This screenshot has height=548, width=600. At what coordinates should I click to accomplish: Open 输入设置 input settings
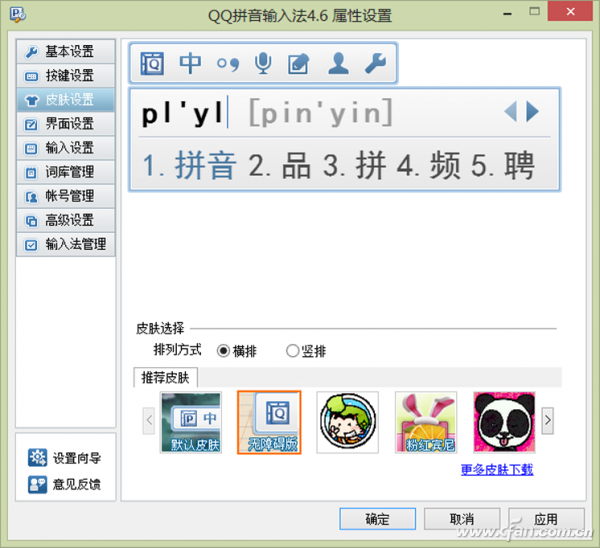pyautogui.click(x=65, y=148)
